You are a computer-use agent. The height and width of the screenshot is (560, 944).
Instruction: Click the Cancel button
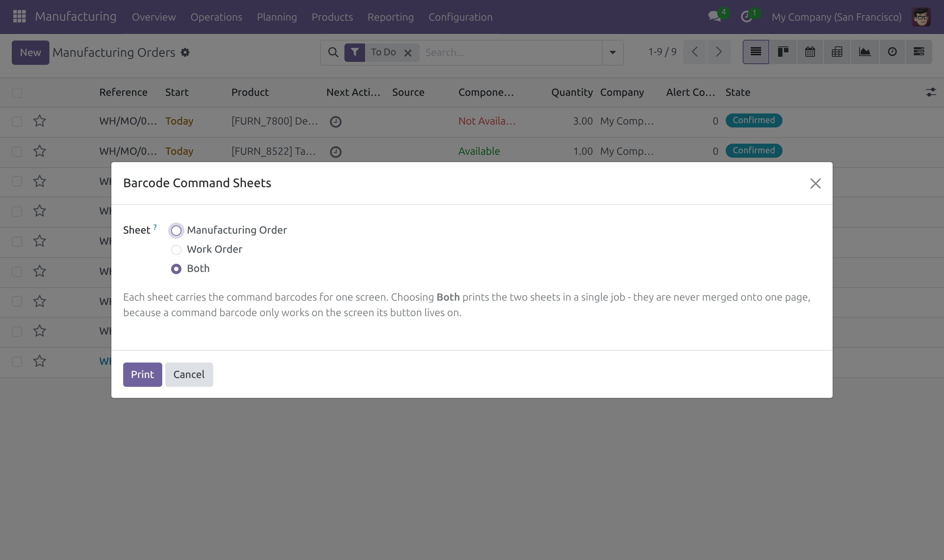(x=189, y=375)
